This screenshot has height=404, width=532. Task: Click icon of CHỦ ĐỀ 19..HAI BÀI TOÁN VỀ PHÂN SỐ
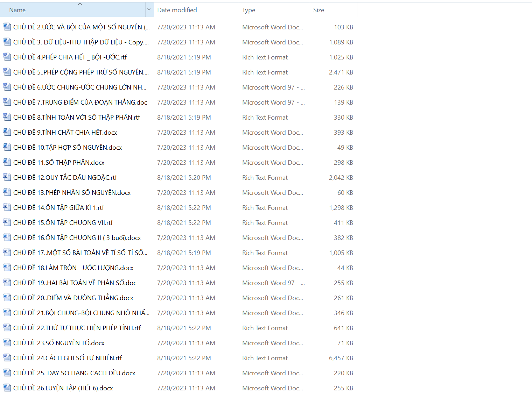7,282
